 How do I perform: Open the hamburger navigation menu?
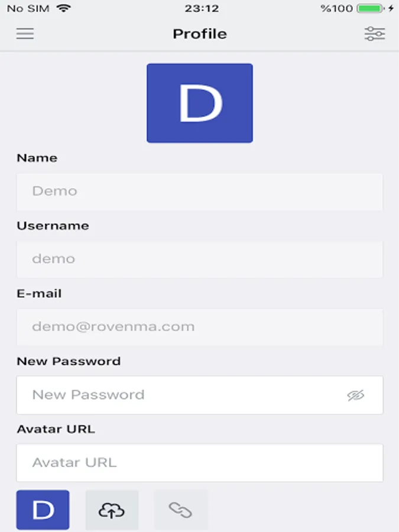pos(25,34)
